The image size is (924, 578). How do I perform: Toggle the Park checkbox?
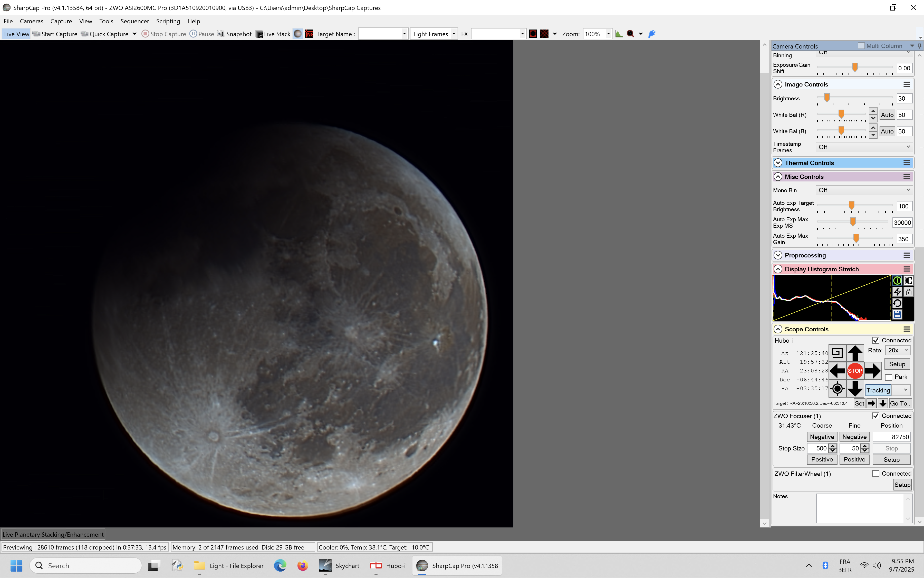click(x=889, y=377)
